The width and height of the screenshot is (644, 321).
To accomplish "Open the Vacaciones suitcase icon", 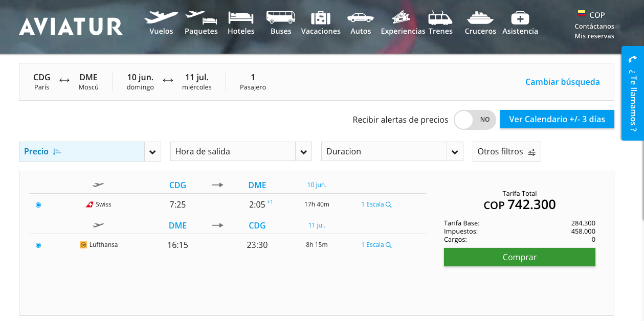I will point(321,17).
